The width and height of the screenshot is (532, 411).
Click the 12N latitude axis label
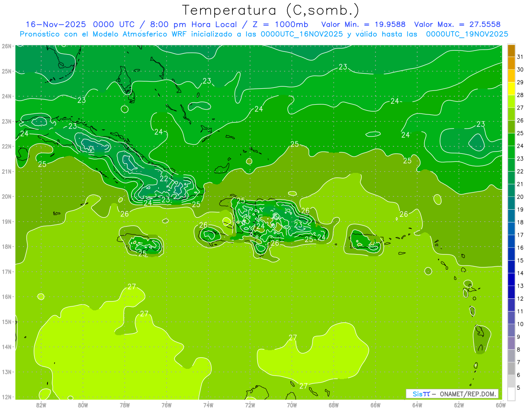coord(7,397)
